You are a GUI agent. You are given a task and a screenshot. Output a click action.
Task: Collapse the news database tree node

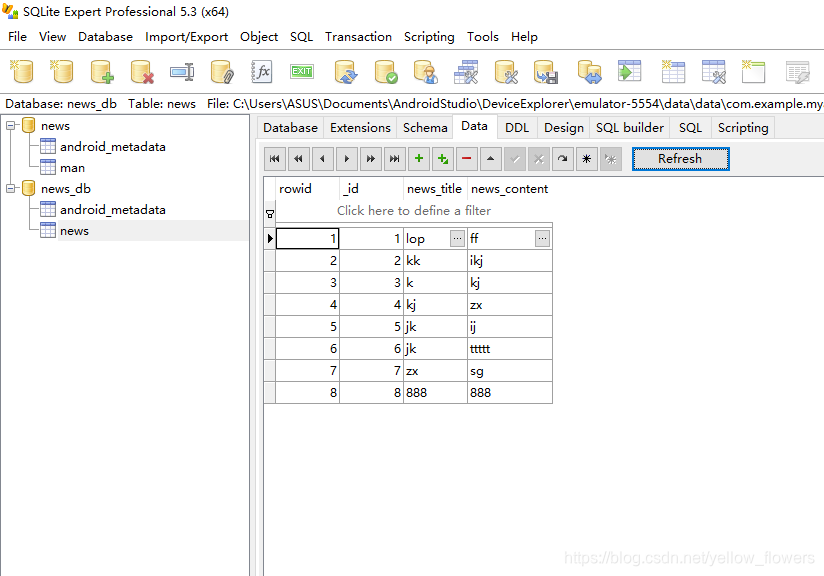point(11,126)
